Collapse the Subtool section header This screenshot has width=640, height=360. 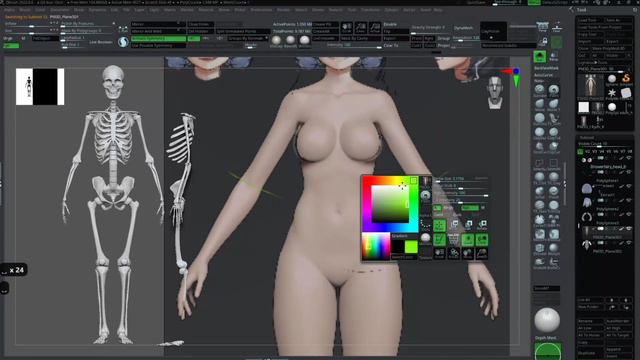pos(587,138)
